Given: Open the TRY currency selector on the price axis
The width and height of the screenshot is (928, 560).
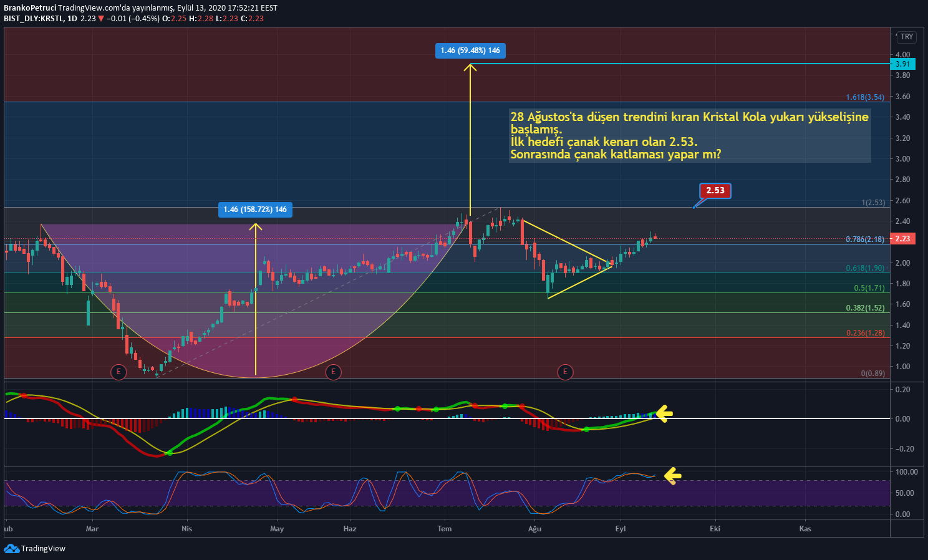Looking at the screenshot, I should click(907, 37).
